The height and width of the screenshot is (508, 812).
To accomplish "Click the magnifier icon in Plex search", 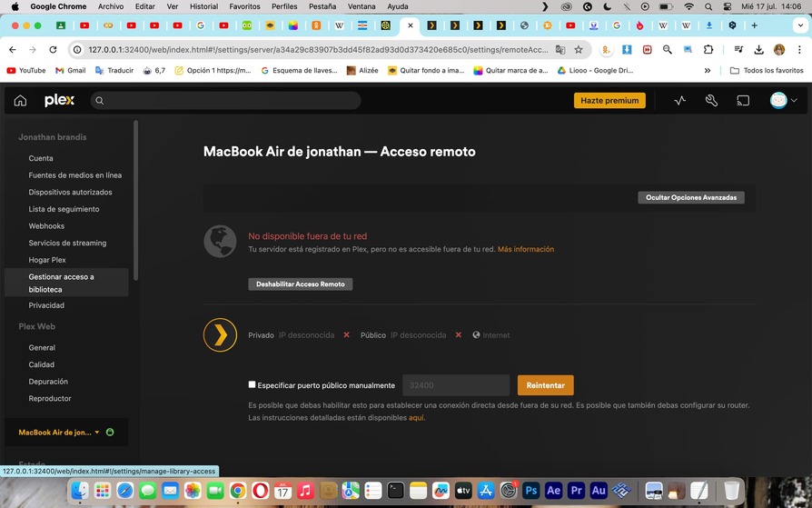I will pos(99,101).
